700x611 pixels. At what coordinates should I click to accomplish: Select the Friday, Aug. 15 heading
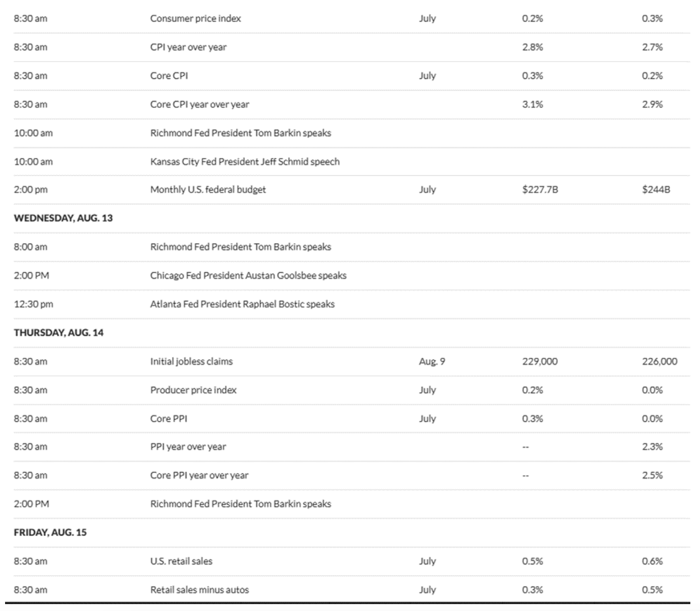pyautogui.click(x=50, y=532)
